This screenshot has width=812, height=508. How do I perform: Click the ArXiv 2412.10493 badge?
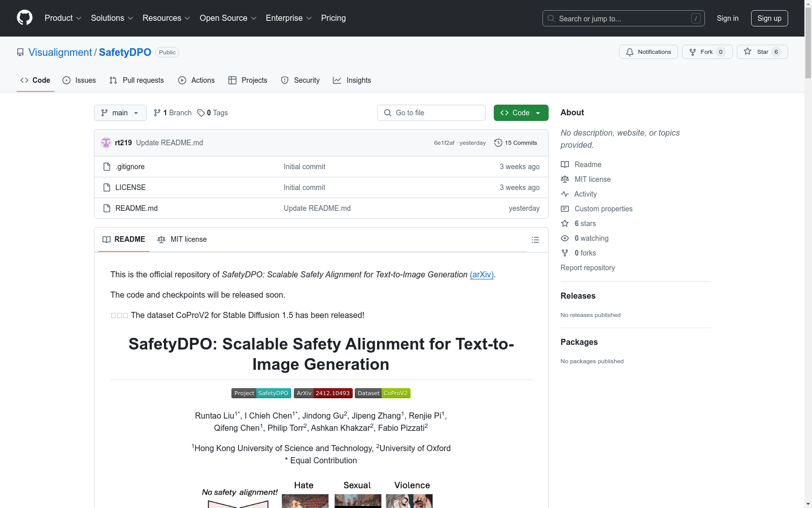(x=323, y=393)
